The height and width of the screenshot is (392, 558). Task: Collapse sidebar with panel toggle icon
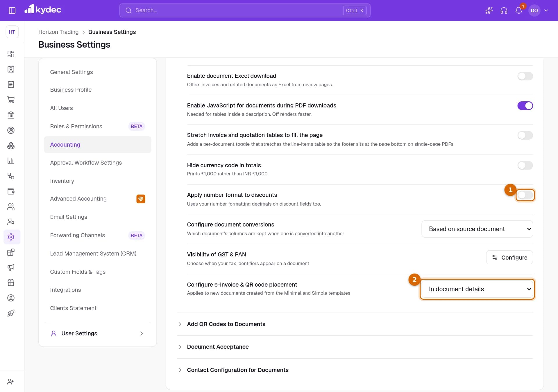coord(12,10)
